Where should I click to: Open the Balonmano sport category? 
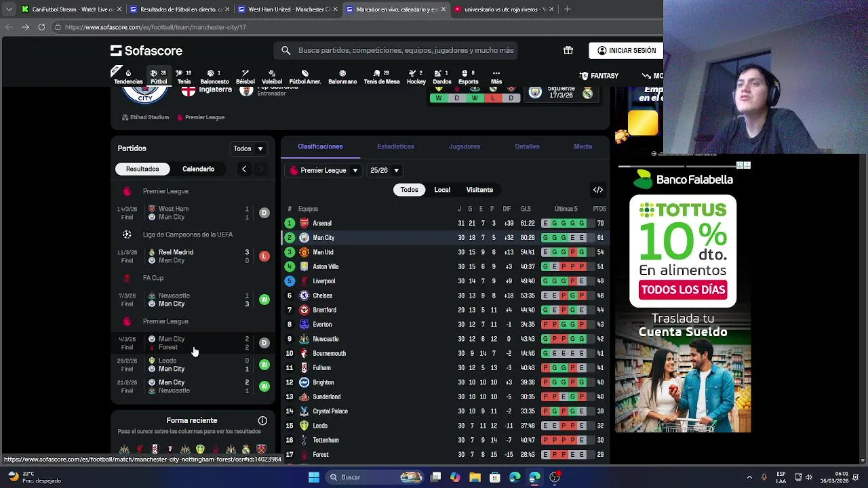pyautogui.click(x=342, y=77)
